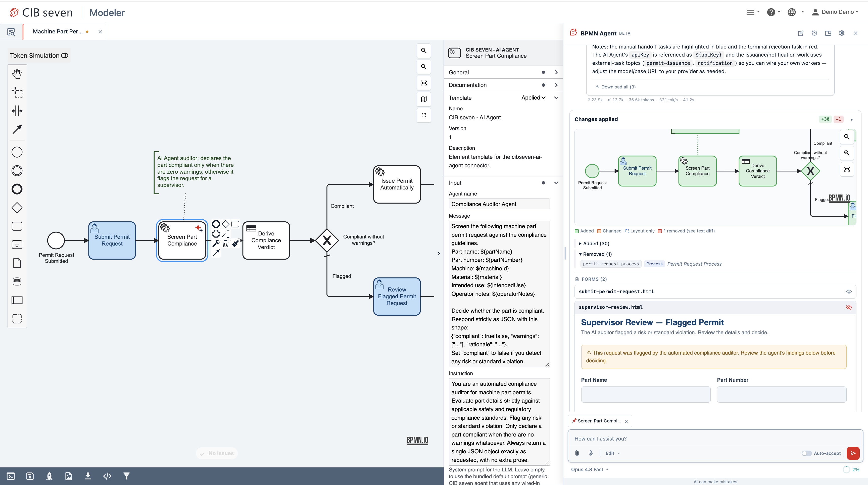The image size is (868, 485).
Task: Open the hamburger main menu
Action: (x=753, y=12)
